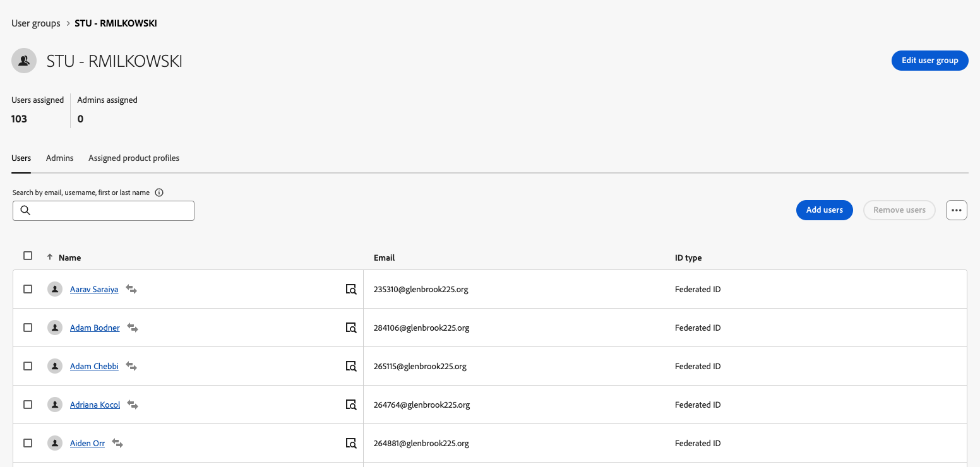Click avatar icon of Adam Chebbi

click(x=55, y=366)
